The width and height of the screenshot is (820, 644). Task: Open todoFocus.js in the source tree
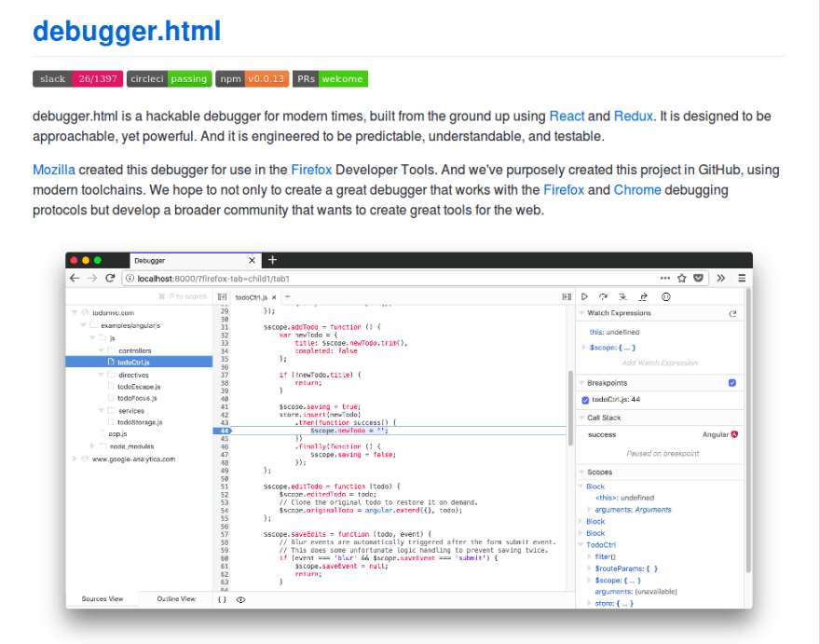click(x=137, y=398)
